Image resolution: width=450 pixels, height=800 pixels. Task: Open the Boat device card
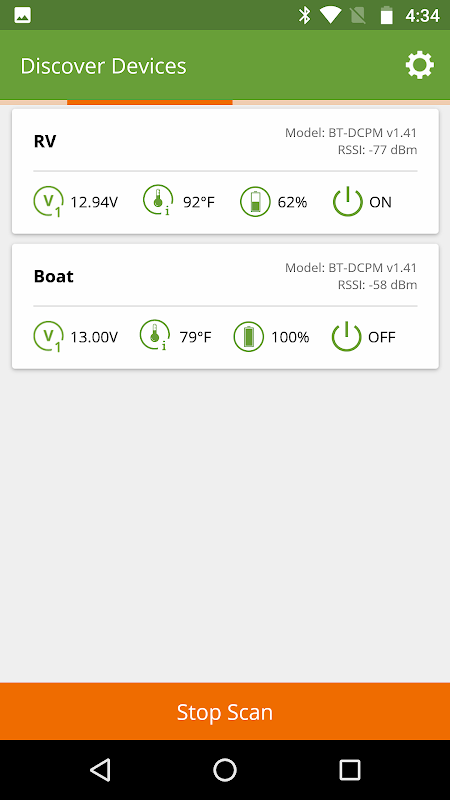[x=225, y=306]
